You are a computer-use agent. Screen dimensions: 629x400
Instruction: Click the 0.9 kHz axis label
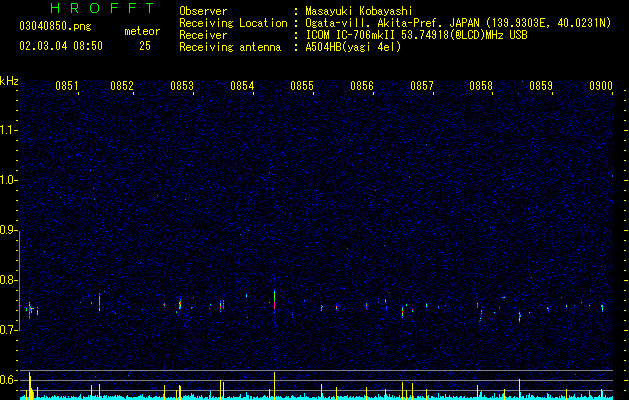click(x=8, y=230)
